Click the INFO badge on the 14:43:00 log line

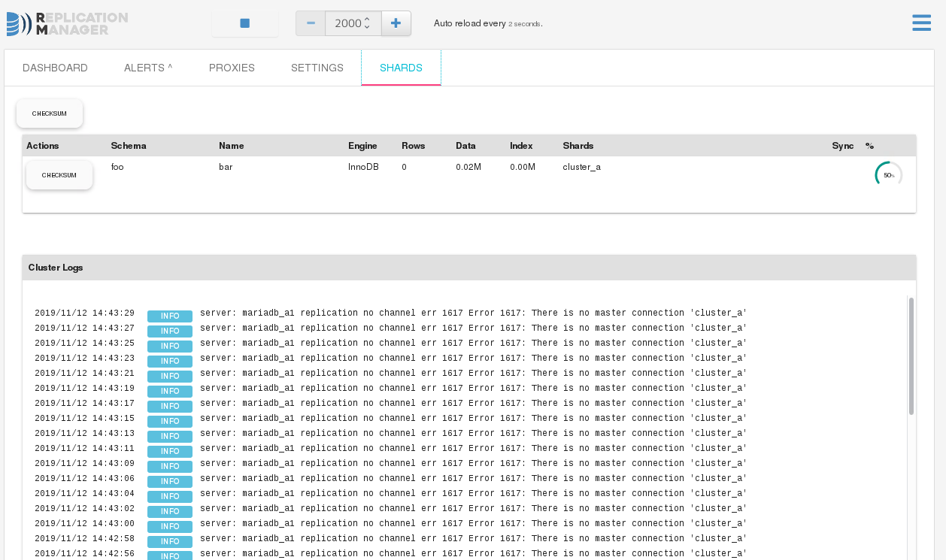pos(170,527)
